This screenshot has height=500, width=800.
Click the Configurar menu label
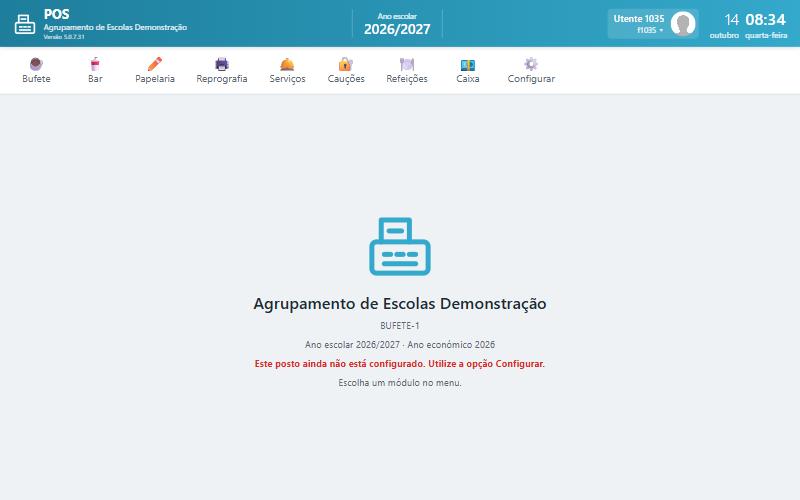tap(531, 79)
